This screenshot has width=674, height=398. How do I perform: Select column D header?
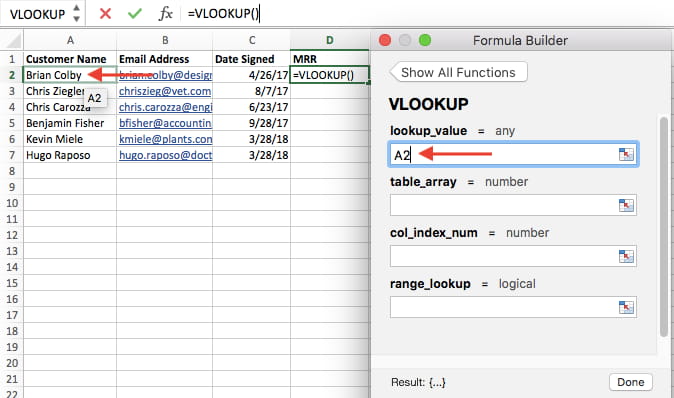point(330,40)
